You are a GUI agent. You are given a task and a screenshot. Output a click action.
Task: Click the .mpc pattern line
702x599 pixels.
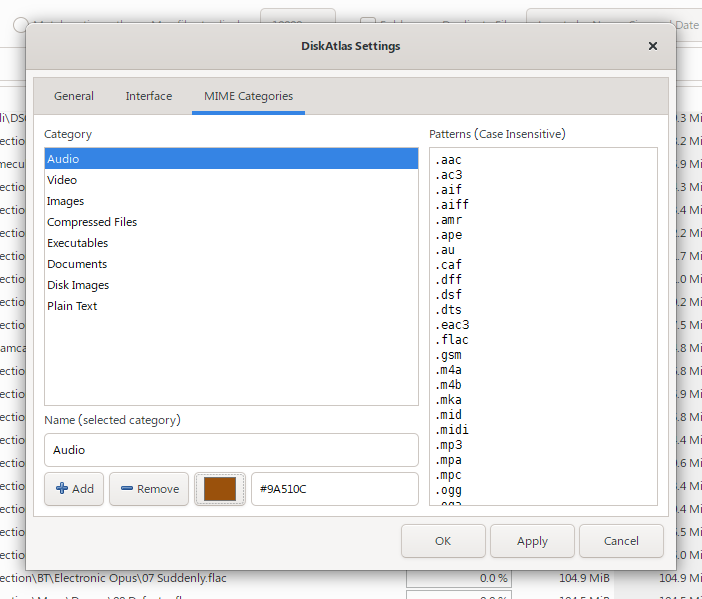coord(448,475)
